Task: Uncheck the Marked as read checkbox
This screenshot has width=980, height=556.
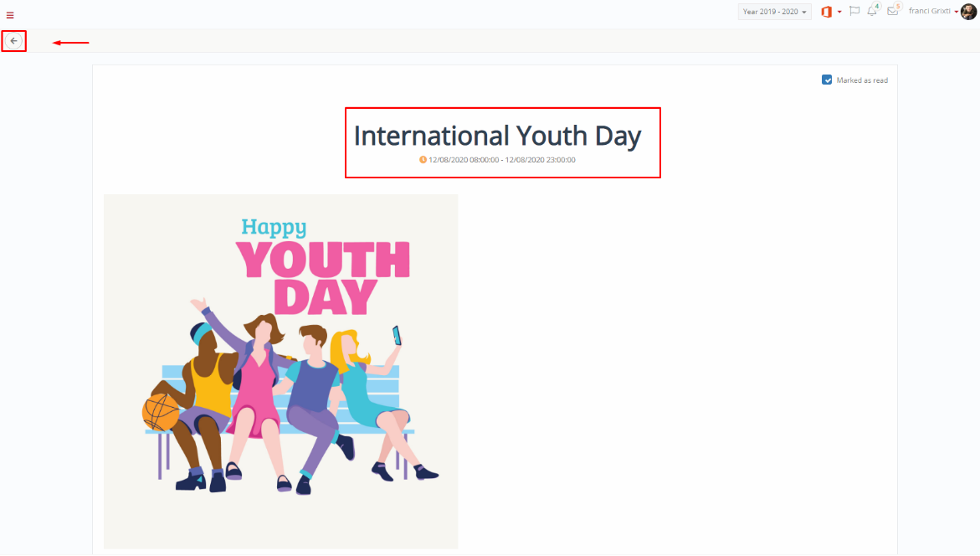Action: 827,80
